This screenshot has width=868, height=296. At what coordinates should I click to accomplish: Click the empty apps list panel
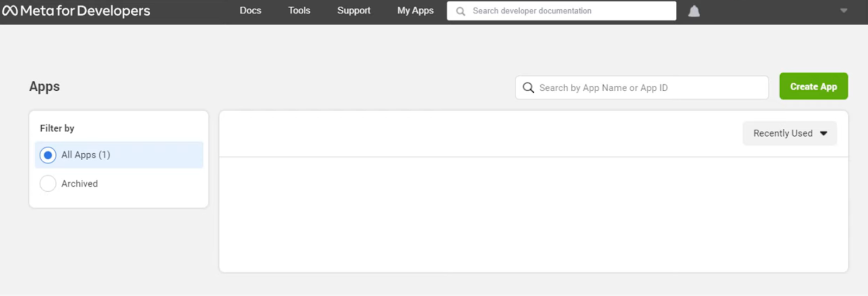pos(533,215)
